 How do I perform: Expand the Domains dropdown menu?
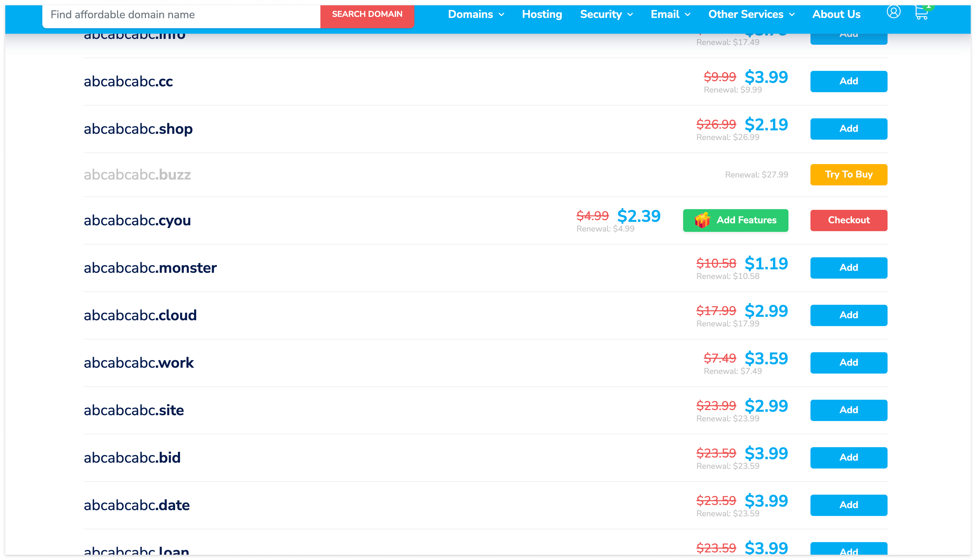pos(476,14)
